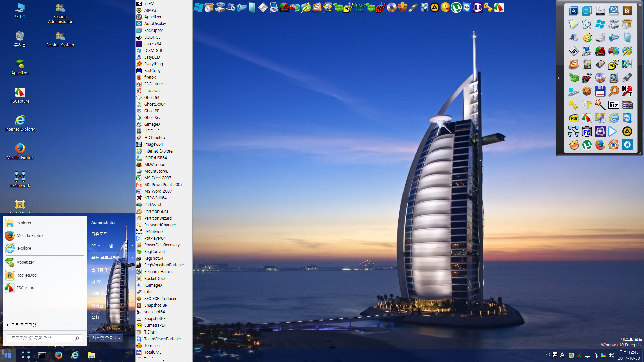Open the 내 PC desktop icon
This screenshot has height=362, width=644.
coord(20,11)
